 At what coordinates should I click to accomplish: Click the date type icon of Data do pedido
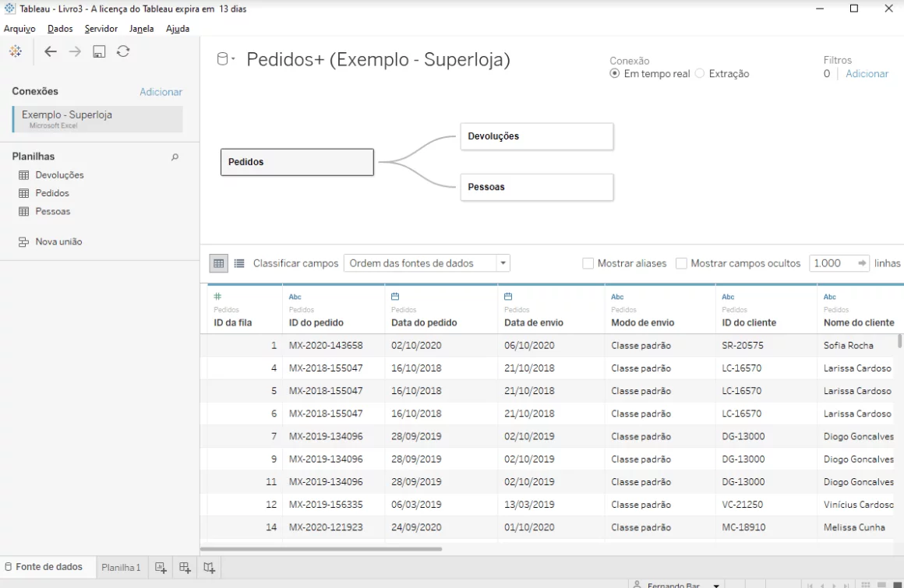coord(395,296)
